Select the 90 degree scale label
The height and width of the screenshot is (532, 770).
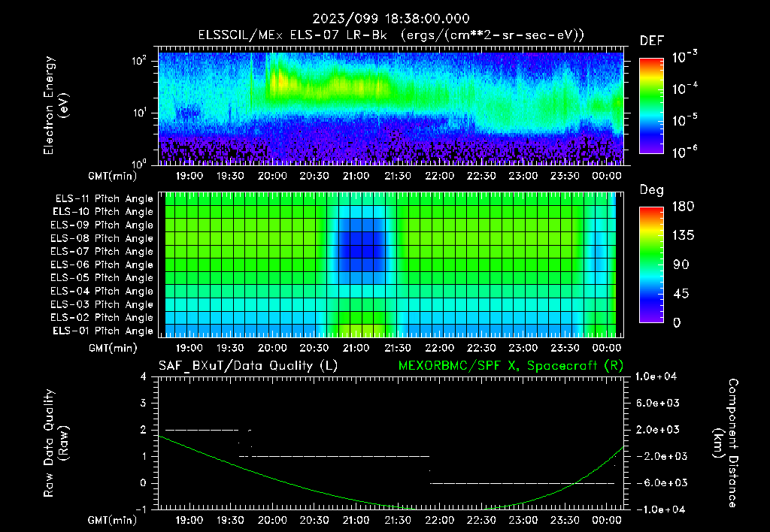tap(681, 264)
